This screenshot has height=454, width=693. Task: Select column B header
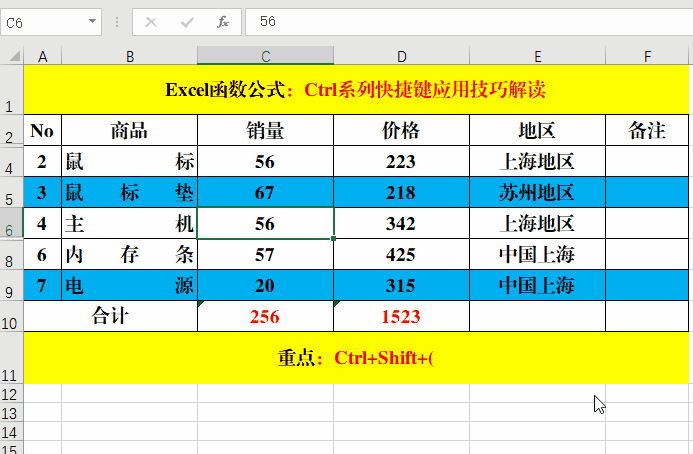click(x=129, y=56)
